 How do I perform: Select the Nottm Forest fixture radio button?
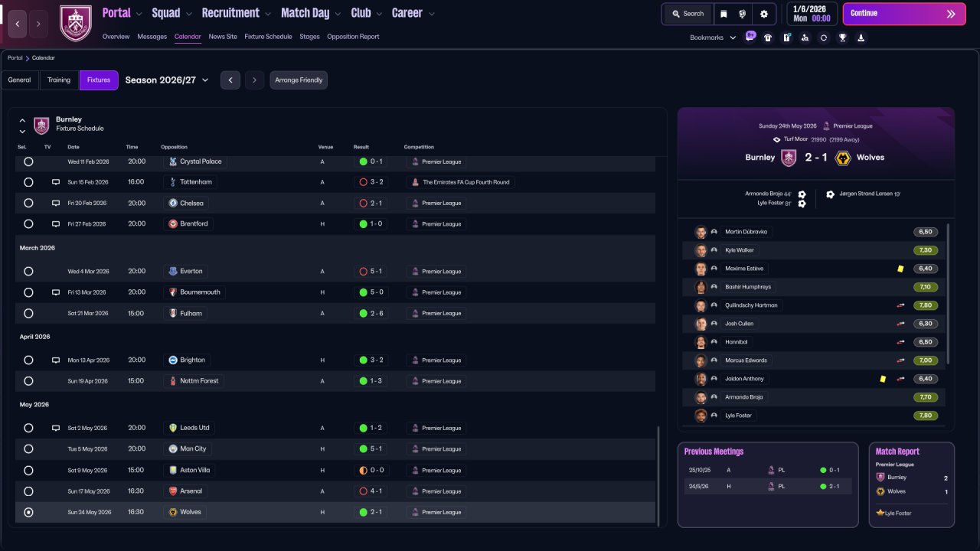[28, 381]
